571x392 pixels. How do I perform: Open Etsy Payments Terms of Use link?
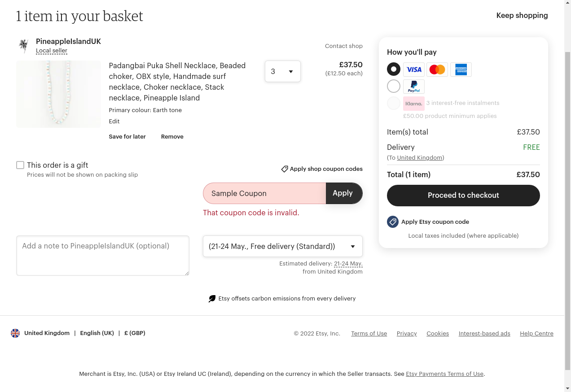click(444, 374)
